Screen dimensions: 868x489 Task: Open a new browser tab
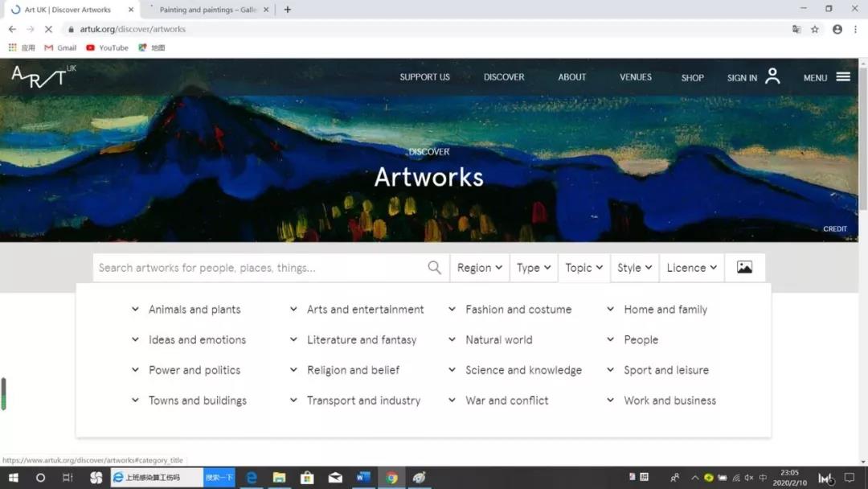point(288,10)
